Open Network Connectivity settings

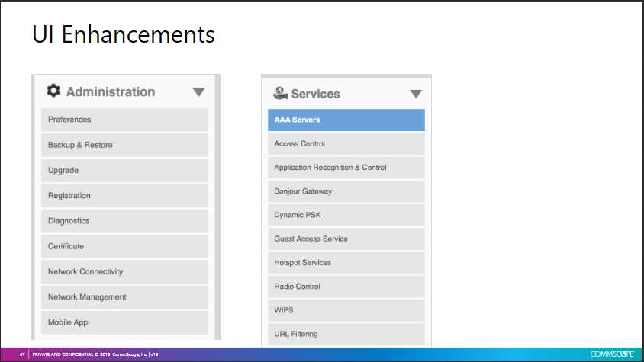[124, 271]
